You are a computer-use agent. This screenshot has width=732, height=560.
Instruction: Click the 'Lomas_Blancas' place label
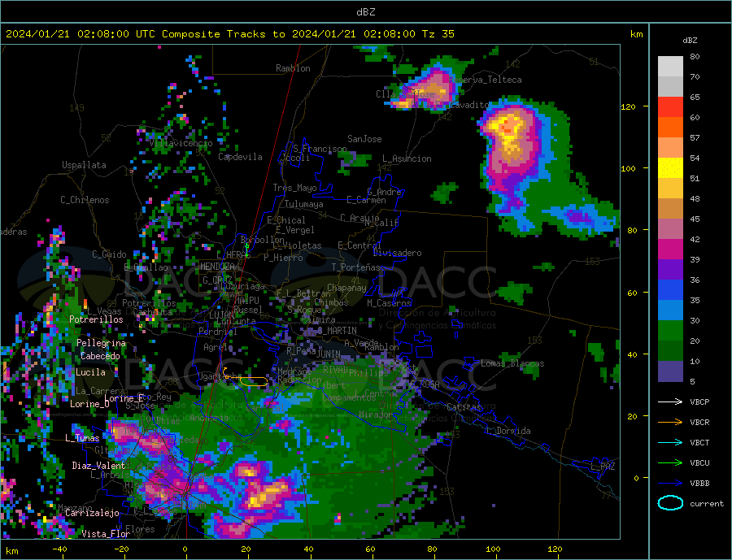[512, 363]
